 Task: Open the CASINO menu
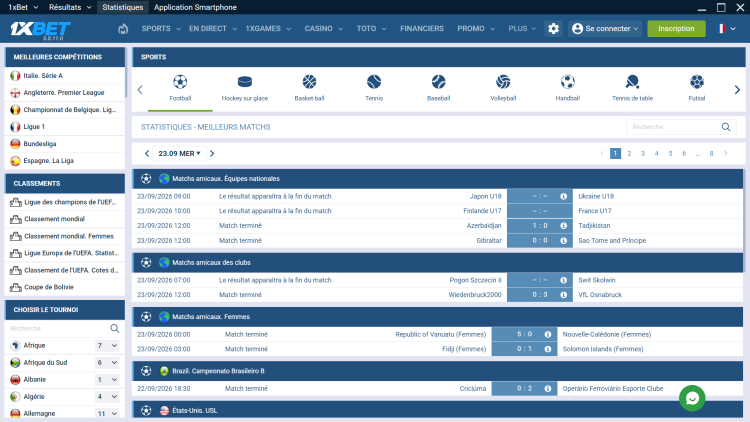324,29
